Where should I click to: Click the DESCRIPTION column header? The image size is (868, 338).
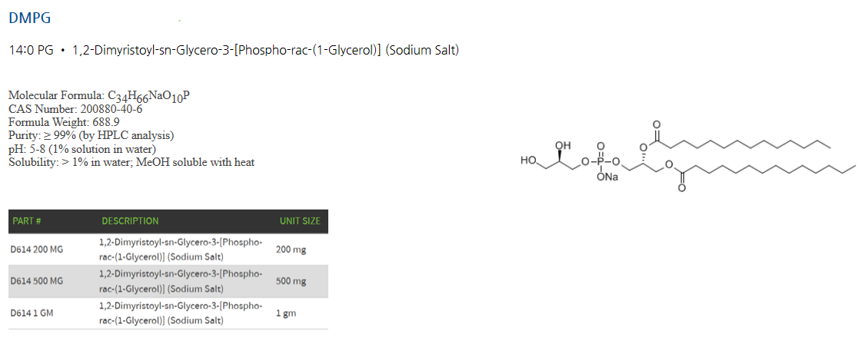click(x=130, y=221)
